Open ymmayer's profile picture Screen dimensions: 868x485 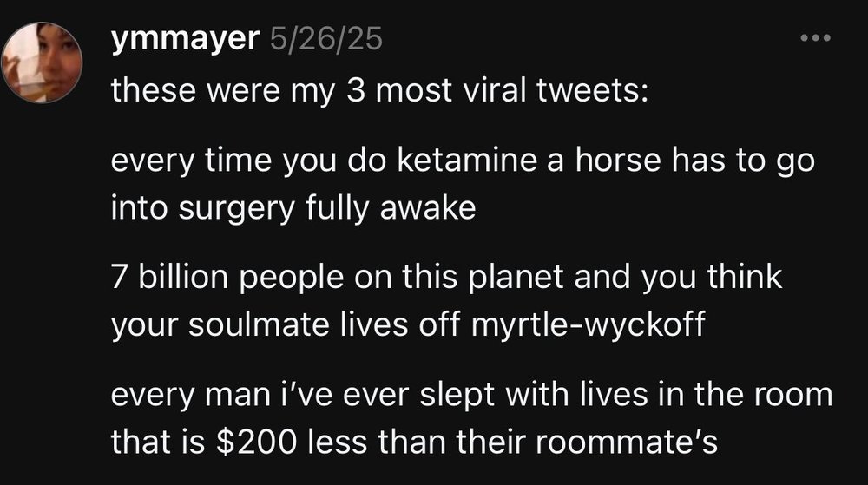point(42,62)
